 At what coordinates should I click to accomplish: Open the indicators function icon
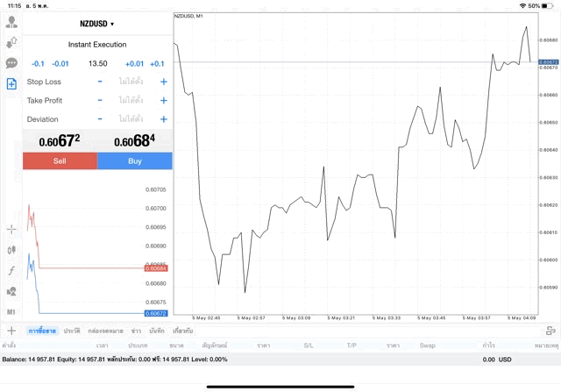click(11, 271)
